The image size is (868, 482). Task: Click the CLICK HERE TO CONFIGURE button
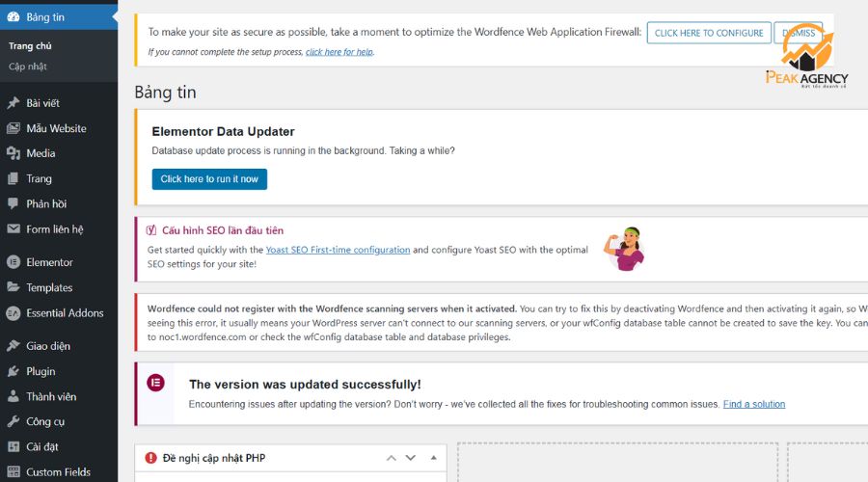click(709, 33)
